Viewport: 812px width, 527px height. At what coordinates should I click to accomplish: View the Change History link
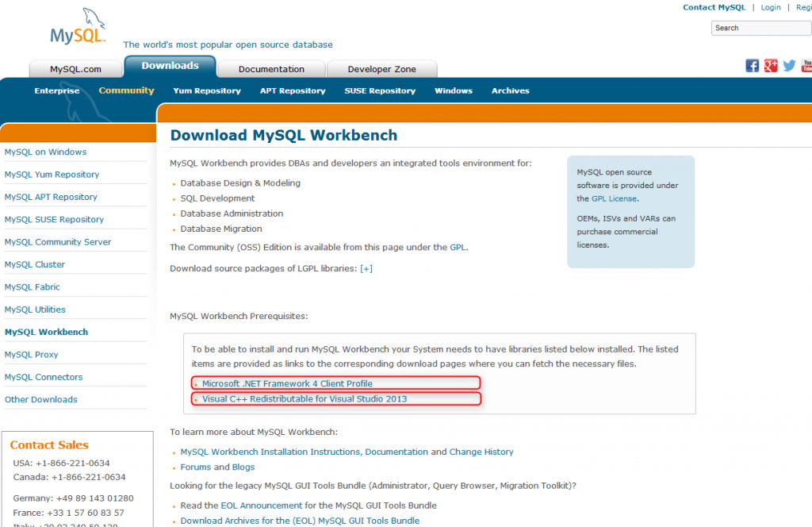pyautogui.click(x=481, y=452)
